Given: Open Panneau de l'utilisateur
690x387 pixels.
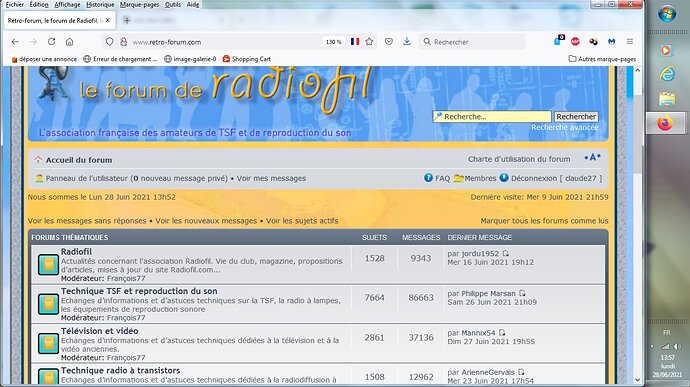Looking at the screenshot, I should pos(87,178).
